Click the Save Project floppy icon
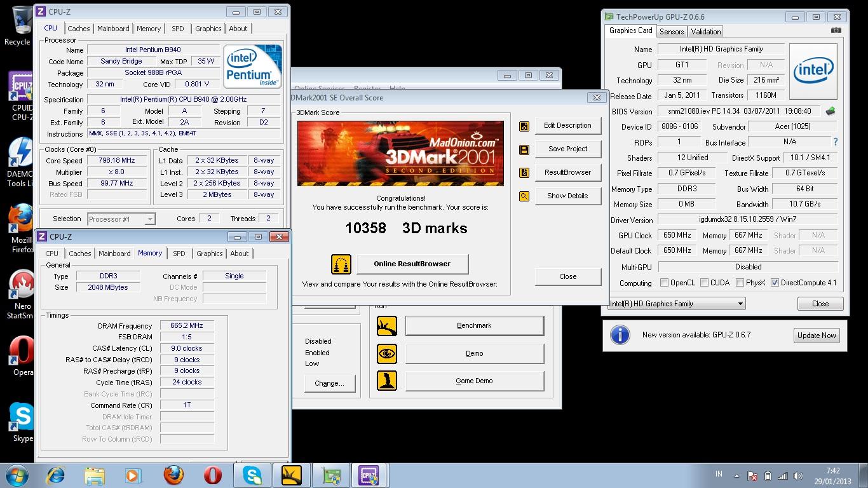Screen dimensions: 868x488 pos(524,150)
